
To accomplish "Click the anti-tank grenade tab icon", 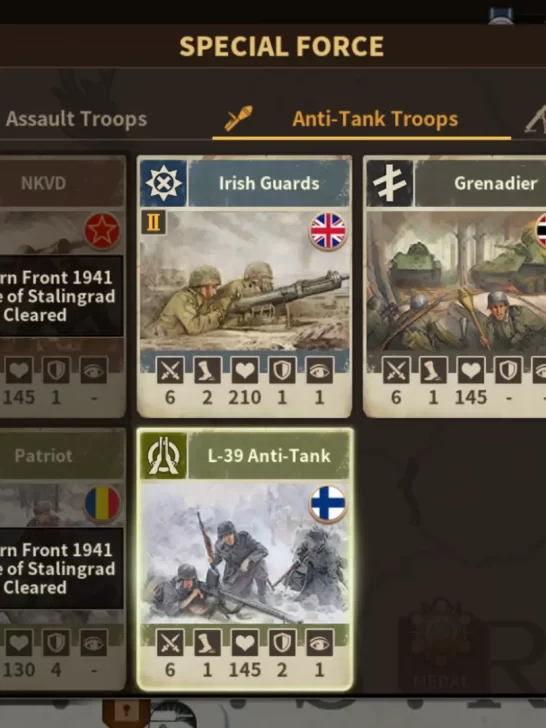I will [239, 118].
